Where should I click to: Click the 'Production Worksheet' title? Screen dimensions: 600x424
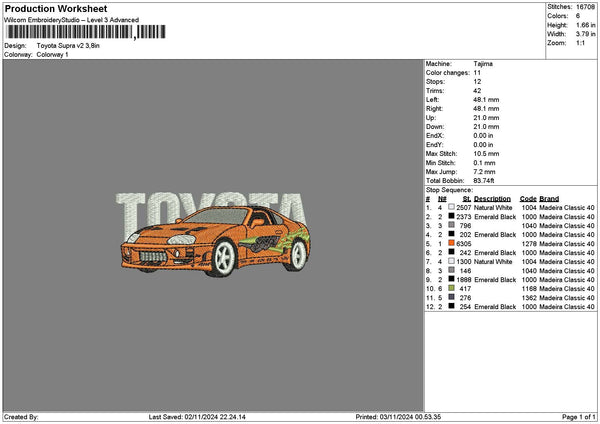[x=56, y=9]
